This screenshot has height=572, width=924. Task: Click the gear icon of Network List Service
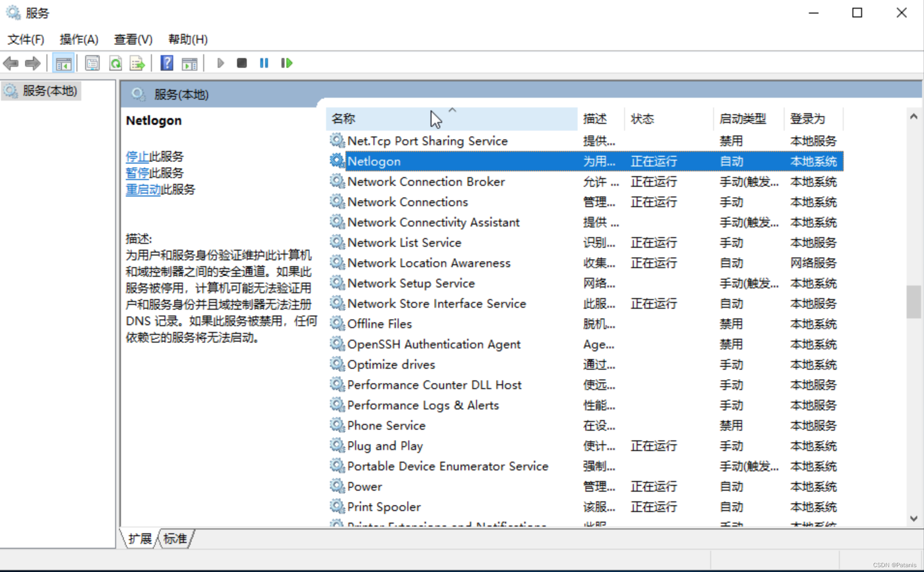tap(337, 242)
